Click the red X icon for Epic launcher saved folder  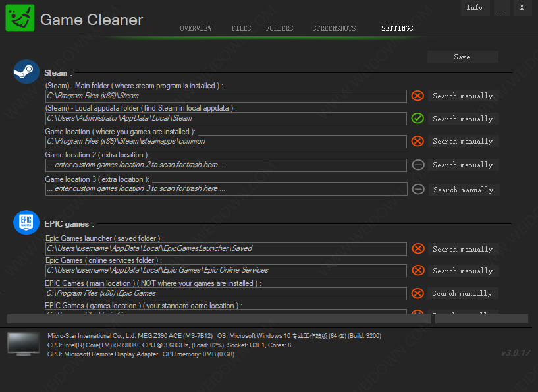[x=418, y=248]
